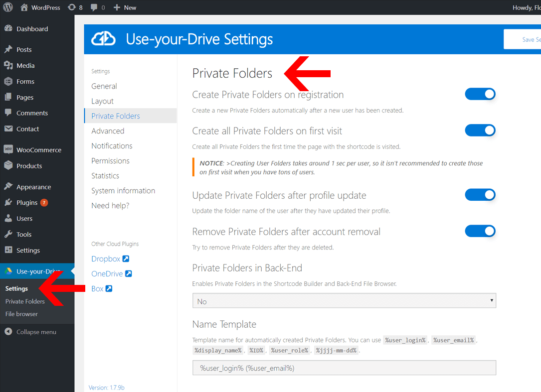Click the Save Settings button

tap(523, 39)
